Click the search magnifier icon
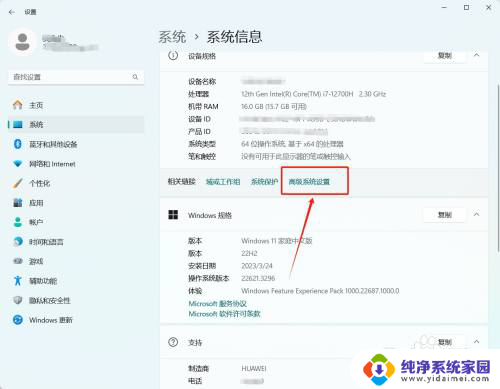Image resolution: width=500 pixels, height=389 pixels. coord(135,77)
